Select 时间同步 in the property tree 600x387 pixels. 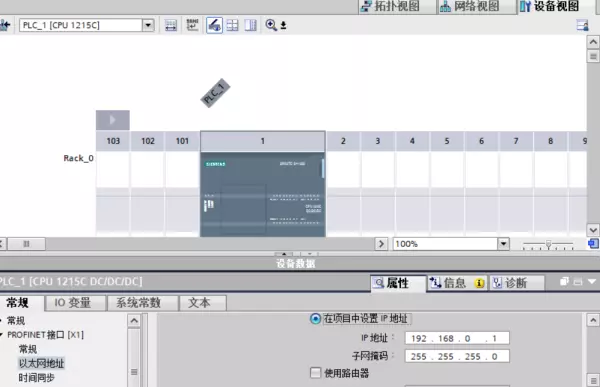(x=37, y=378)
